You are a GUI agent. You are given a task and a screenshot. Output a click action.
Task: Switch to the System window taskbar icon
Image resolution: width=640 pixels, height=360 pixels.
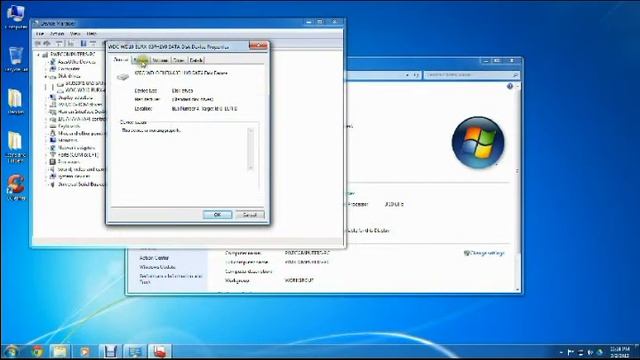(x=135, y=351)
